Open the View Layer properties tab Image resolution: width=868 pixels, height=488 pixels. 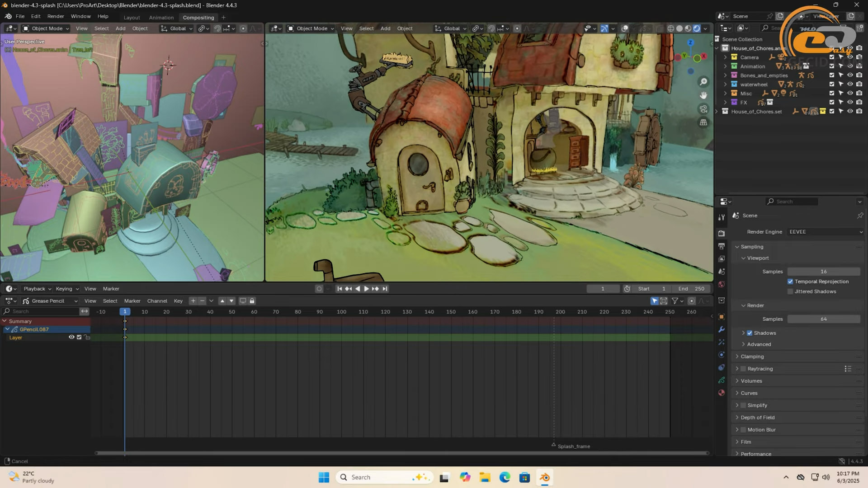(722, 259)
